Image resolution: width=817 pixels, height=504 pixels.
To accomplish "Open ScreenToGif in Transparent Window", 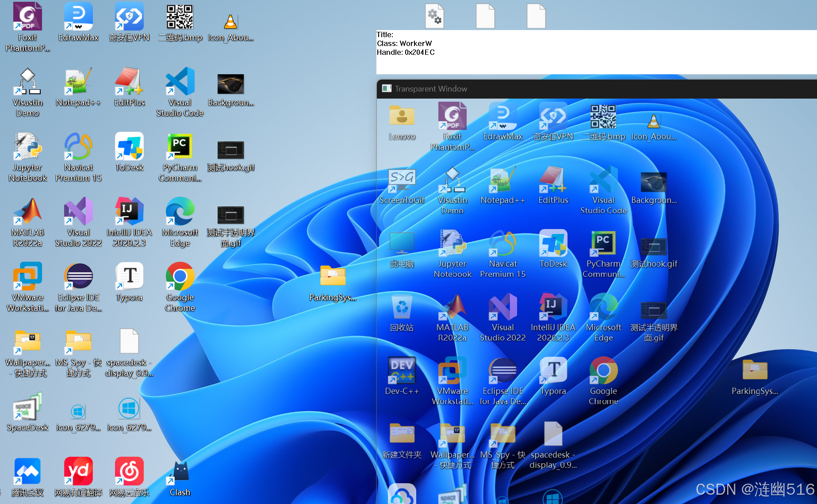I will coord(402,186).
